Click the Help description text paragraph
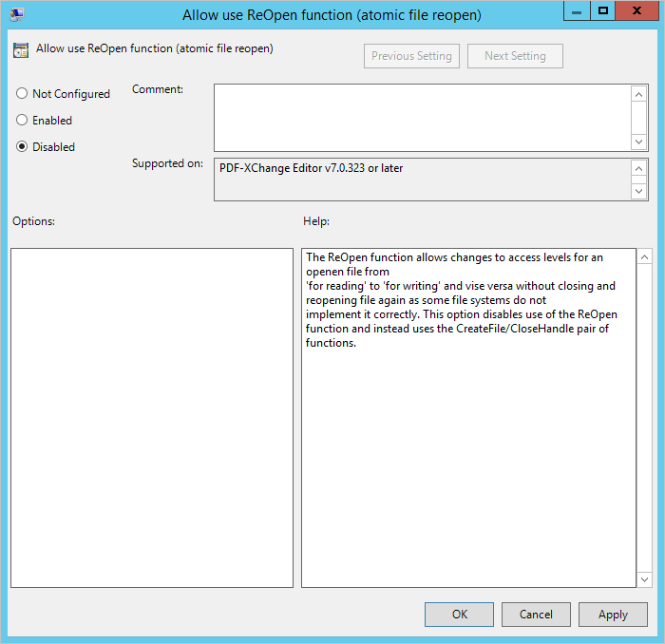The image size is (665, 644). (462, 300)
